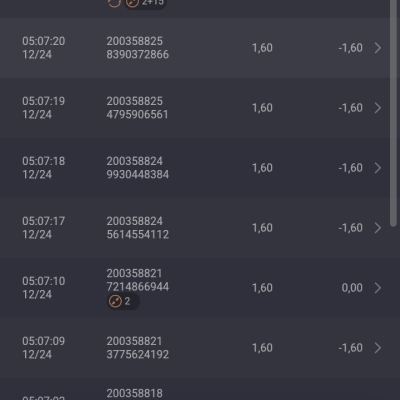Select round ID 3775624192
Viewport: 400px width, 400px height.
click(138, 354)
